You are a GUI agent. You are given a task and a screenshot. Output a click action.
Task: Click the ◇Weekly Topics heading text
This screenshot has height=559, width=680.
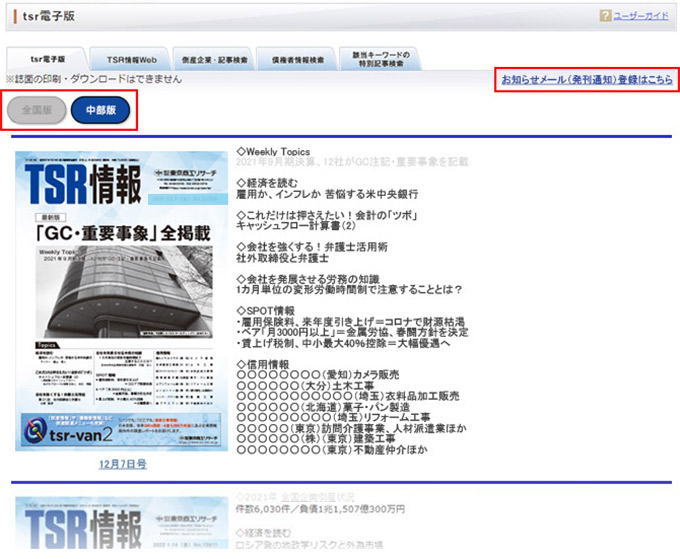[x=273, y=152]
